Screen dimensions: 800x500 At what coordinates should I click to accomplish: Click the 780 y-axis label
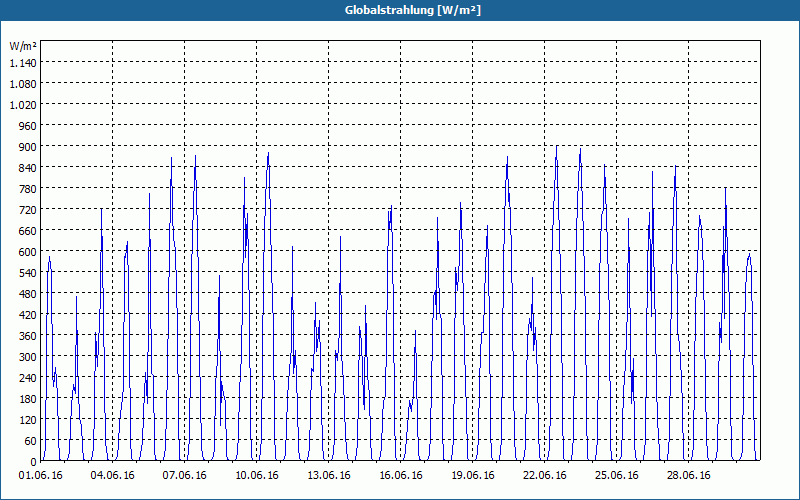click(x=29, y=189)
